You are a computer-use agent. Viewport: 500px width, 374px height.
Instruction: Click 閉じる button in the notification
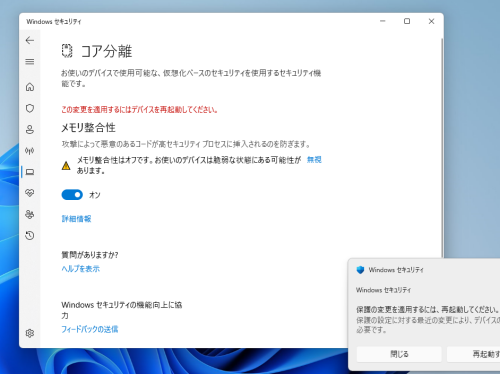(399, 354)
